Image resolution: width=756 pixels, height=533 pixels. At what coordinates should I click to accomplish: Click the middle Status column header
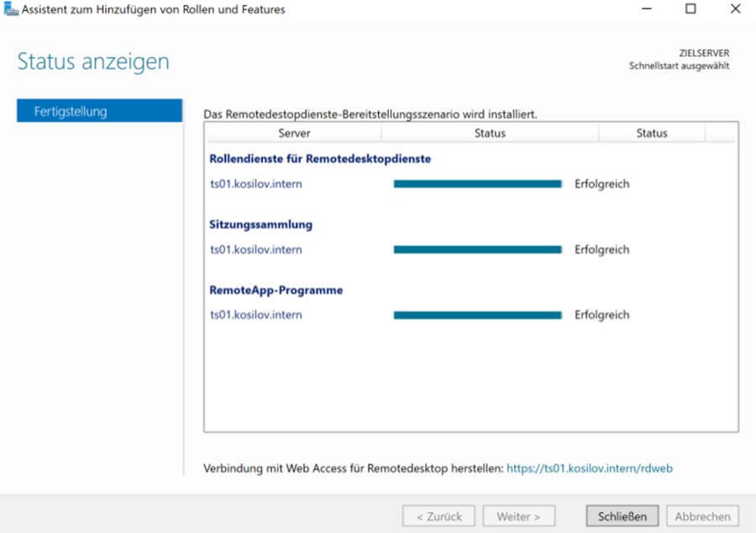coord(490,133)
